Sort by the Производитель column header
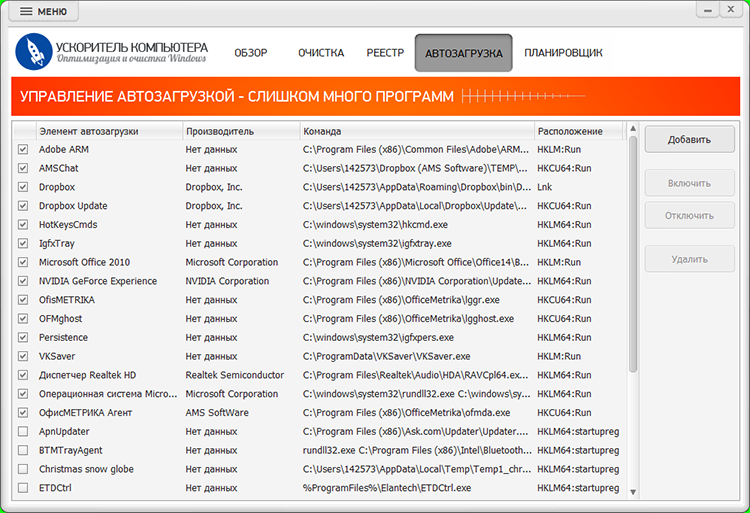Image resolution: width=750 pixels, height=513 pixels. 240,131
